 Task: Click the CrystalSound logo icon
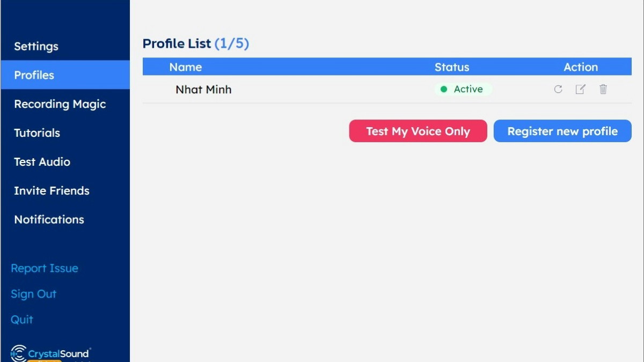(18, 353)
